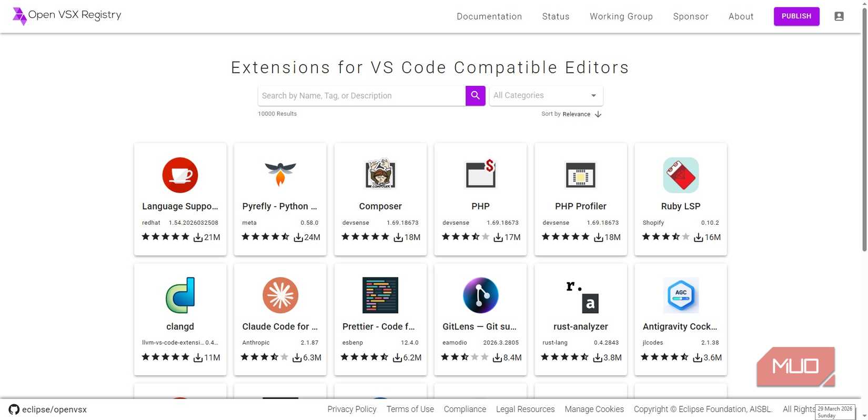Change the Sort by Relevance option
Viewport: 868px width, 420px height.
click(x=576, y=114)
